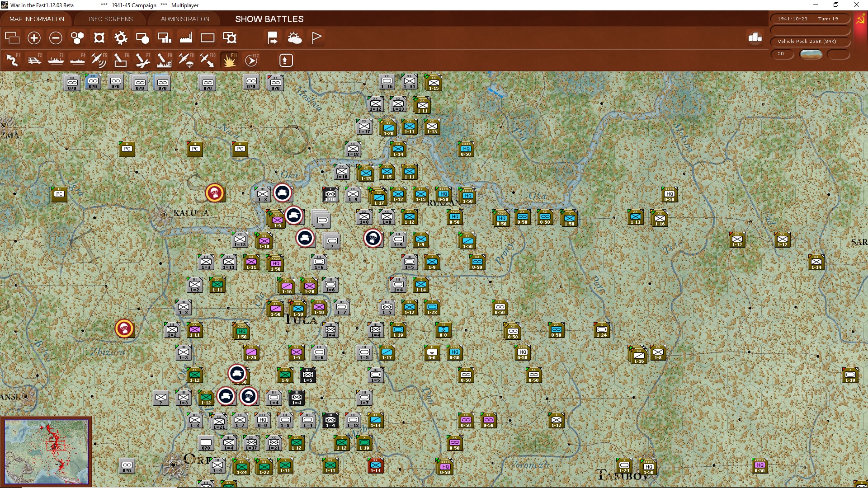Image resolution: width=868 pixels, height=488 pixels.
Task: Open the podium rankings icon
Action: click(755, 38)
